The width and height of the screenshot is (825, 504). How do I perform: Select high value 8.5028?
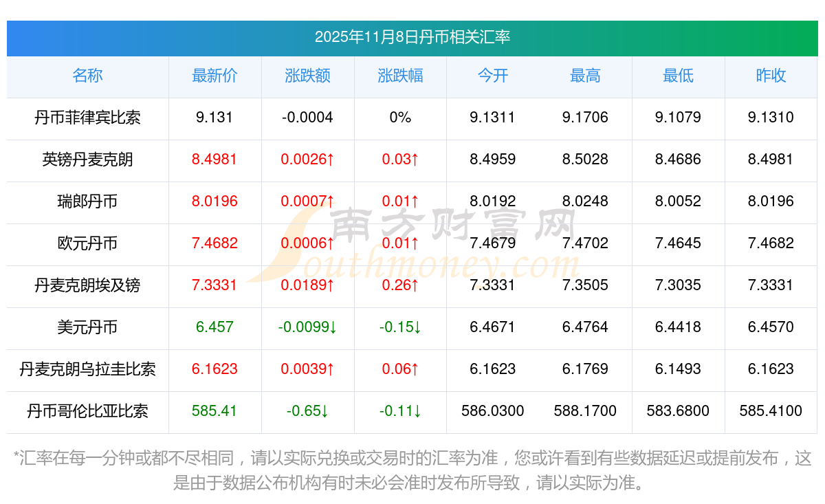585,160
